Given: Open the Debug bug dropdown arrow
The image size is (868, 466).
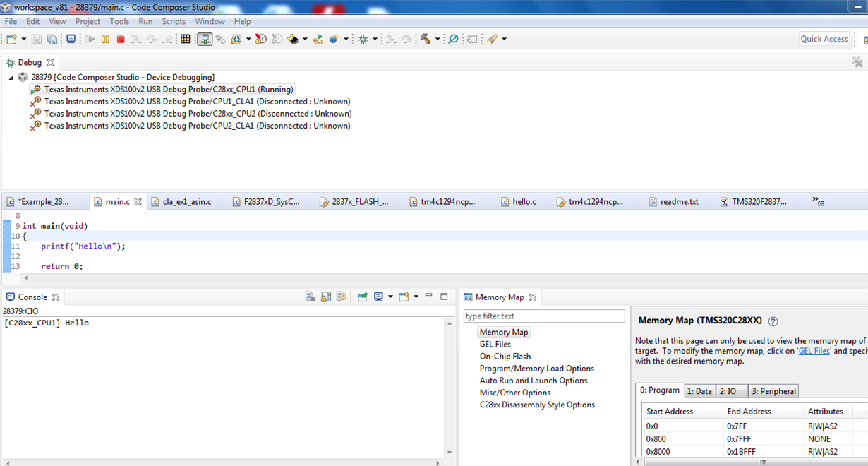Looking at the screenshot, I should pos(375,40).
